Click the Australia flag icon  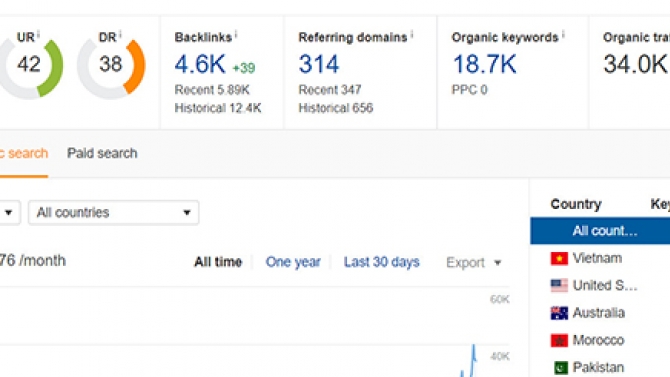click(x=559, y=313)
